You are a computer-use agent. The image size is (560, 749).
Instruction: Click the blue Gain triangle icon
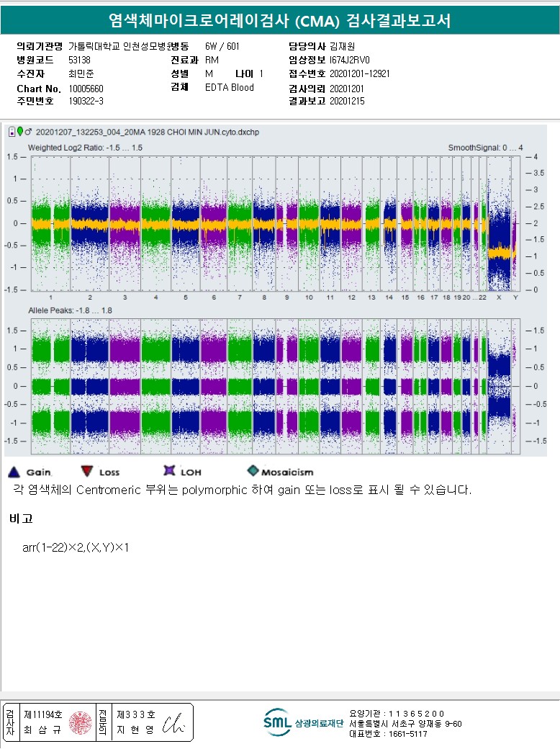[x=14, y=472]
